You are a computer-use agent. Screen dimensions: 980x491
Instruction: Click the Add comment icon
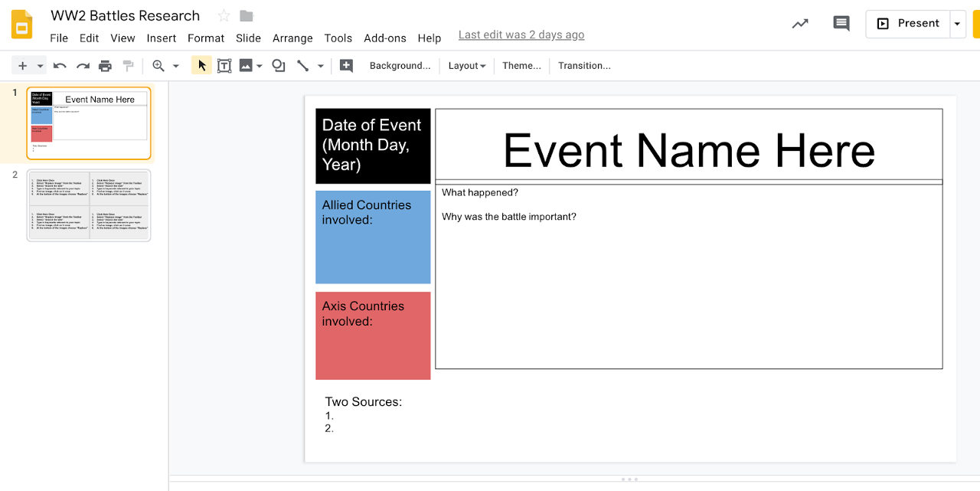click(346, 66)
